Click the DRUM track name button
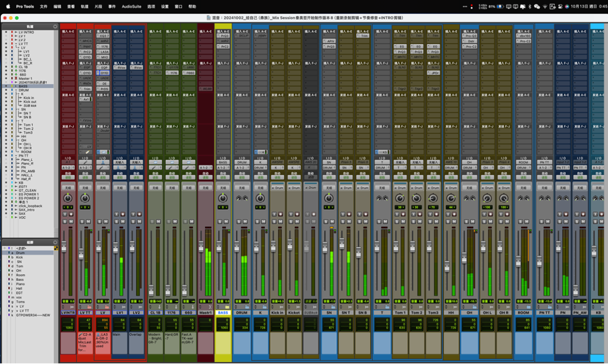 (x=242, y=313)
